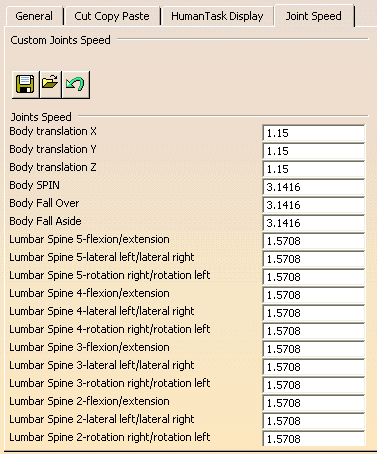Click the Body translation Y value field
Viewport: 377px width, 454px height.
(314, 151)
